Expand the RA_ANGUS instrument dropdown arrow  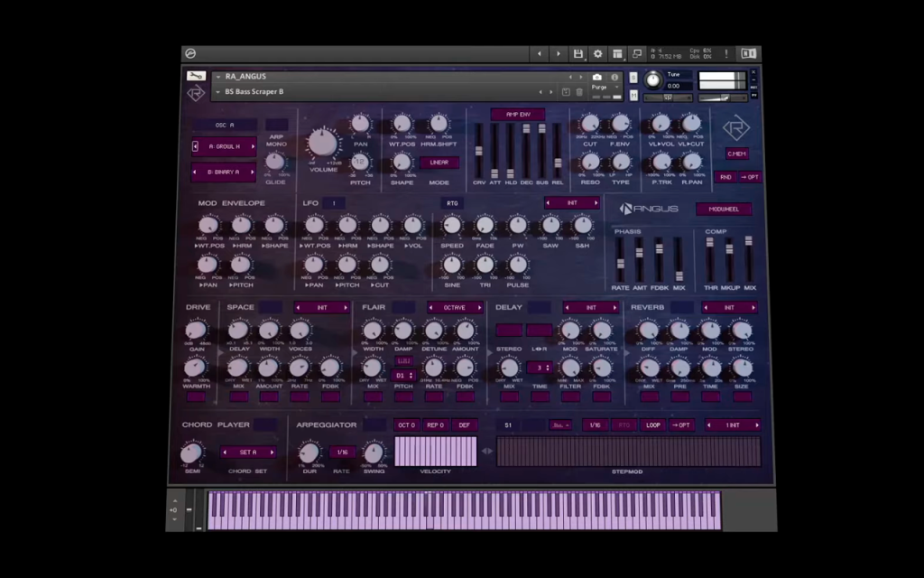coord(218,77)
